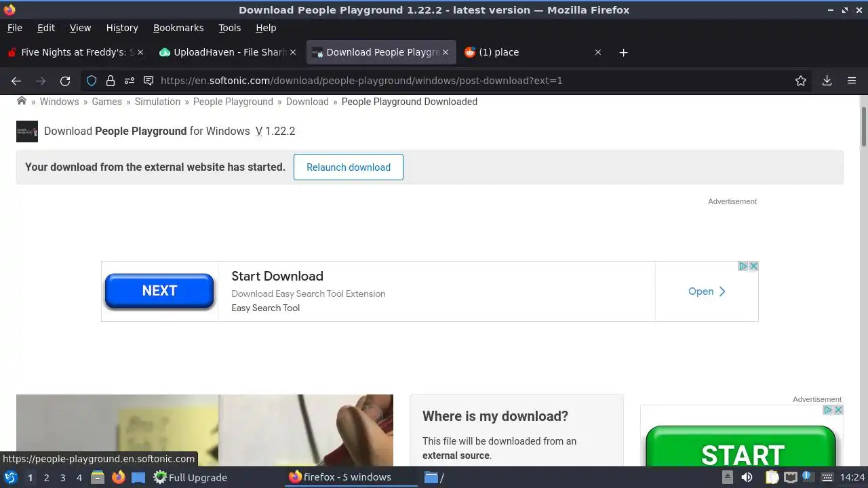Open the View menu
Viewport: 868px width, 488px height.
point(80,28)
